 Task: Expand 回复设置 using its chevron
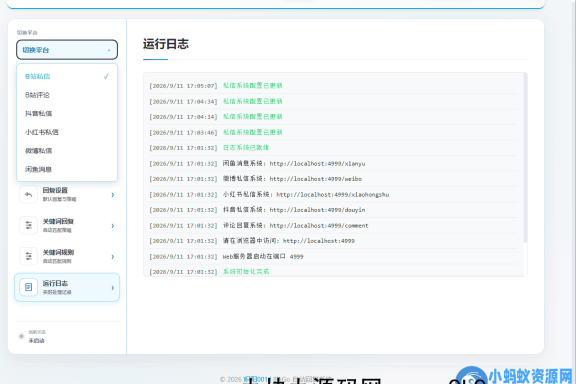click(113, 195)
